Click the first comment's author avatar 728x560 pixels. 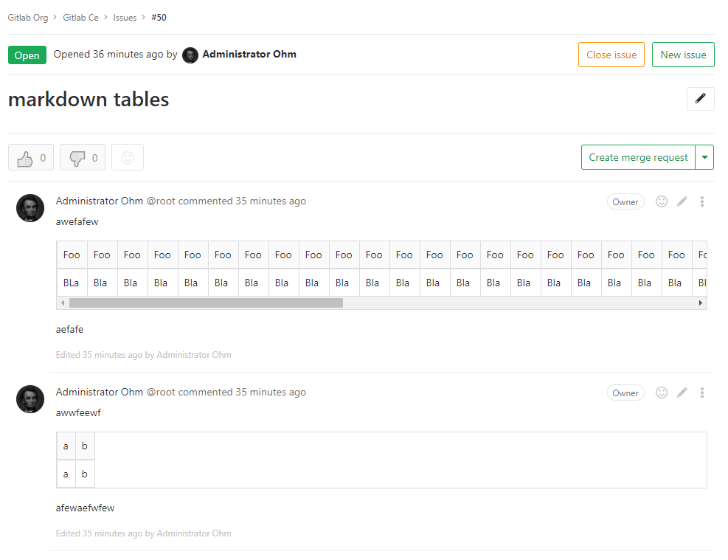click(30, 208)
